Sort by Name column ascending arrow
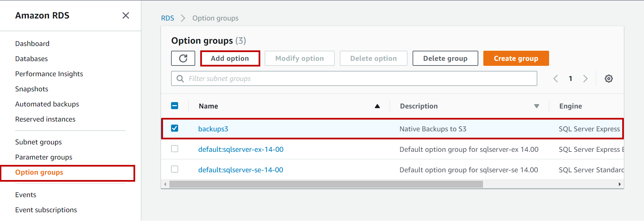This screenshot has width=644, height=224. (x=377, y=106)
